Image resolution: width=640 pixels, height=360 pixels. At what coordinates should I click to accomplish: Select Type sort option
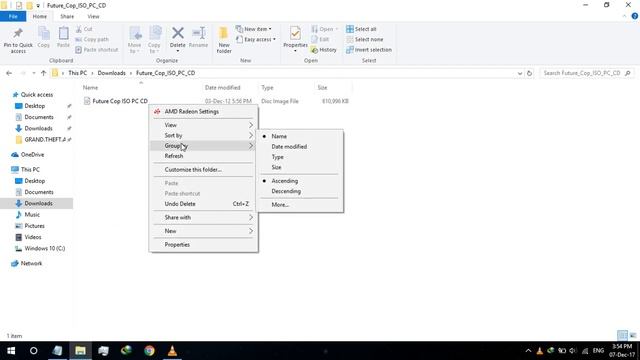point(300,157)
